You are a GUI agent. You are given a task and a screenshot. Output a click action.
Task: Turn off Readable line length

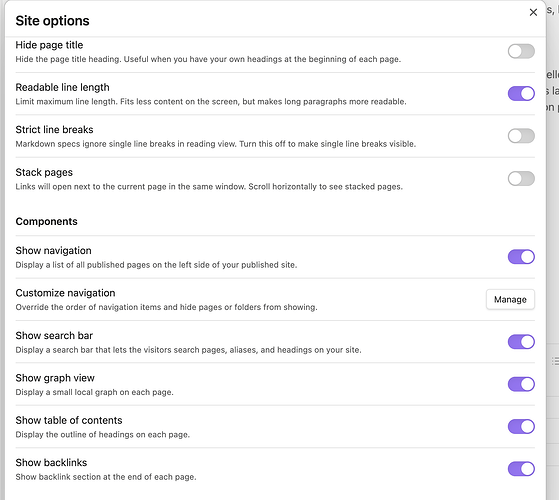pos(521,94)
